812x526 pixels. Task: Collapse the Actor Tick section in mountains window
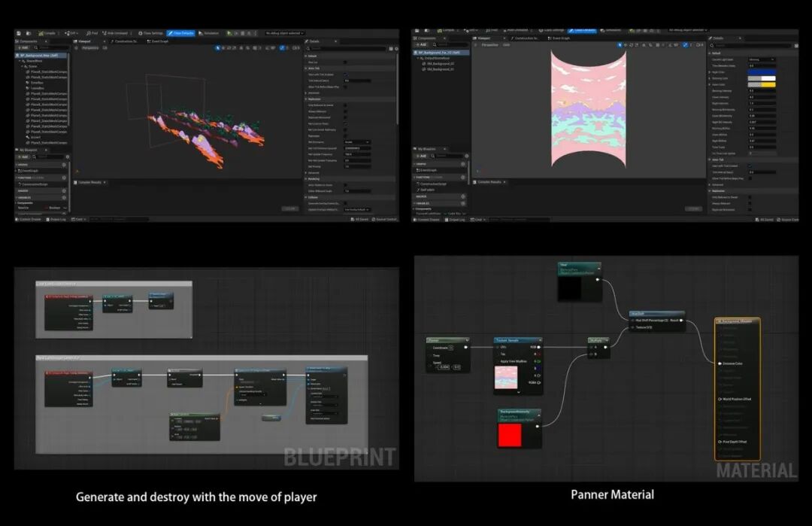coord(306,68)
